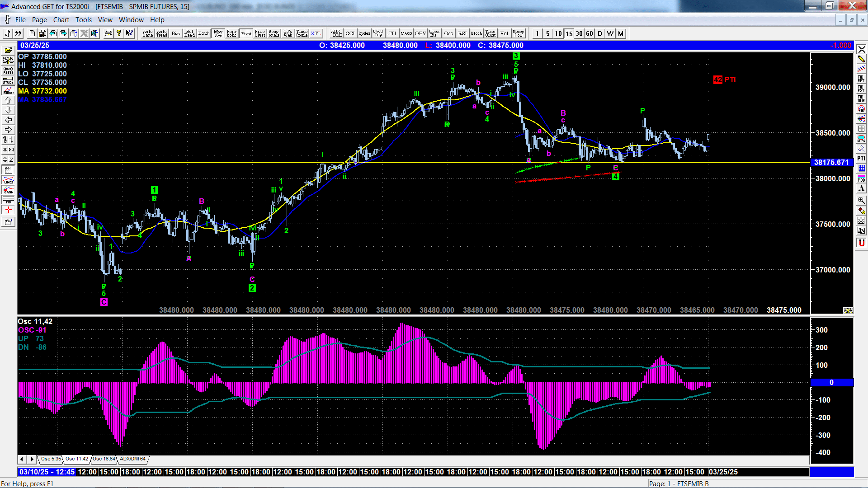Toggle the Parabolic study
This screenshot has width=868, height=488.
[232, 33]
